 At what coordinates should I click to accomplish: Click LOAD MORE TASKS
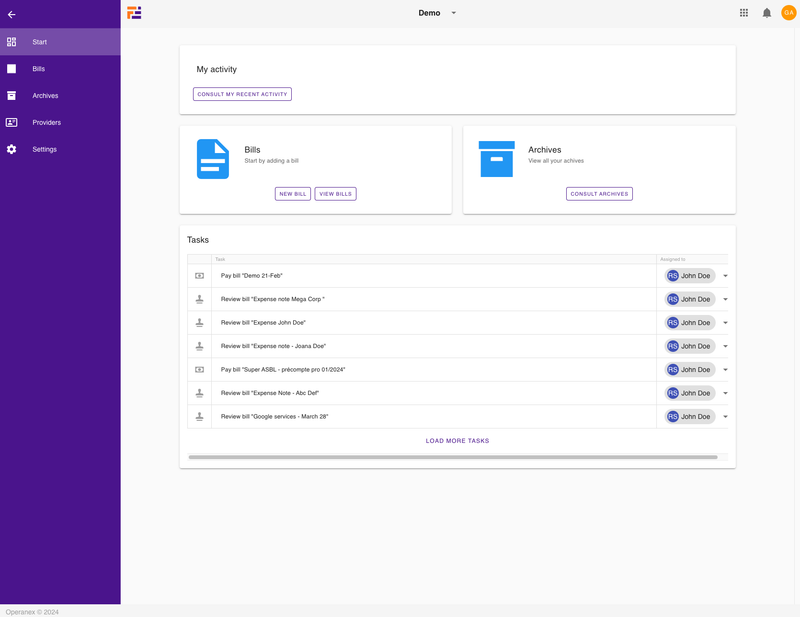(x=457, y=439)
